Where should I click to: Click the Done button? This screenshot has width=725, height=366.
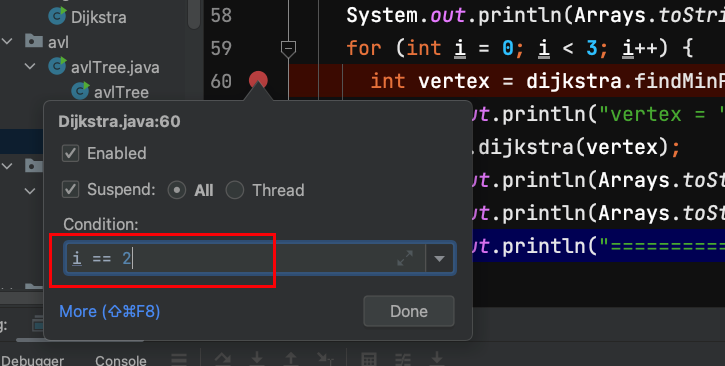click(x=409, y=311)
